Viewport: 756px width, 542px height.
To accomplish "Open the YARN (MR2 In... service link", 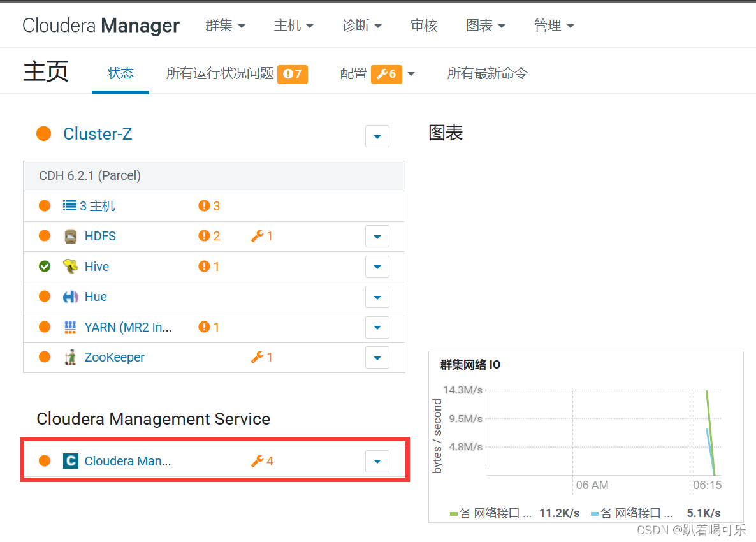I will click(128, 327).
